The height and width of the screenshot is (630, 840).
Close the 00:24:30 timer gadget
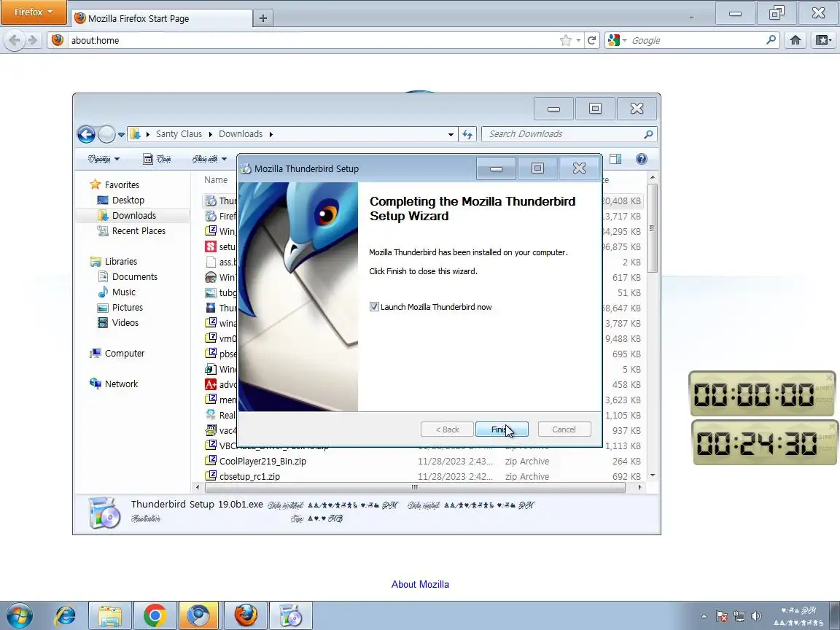pos(831,427)
